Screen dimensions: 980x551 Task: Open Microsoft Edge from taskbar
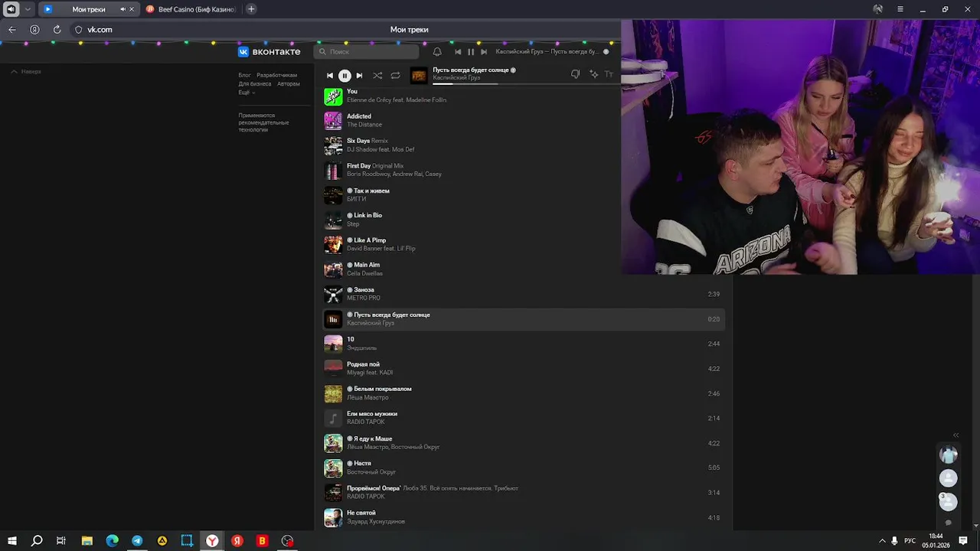(x=113, y=540)
